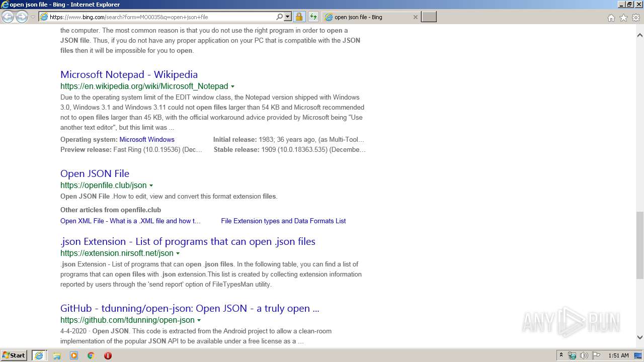Open 'File Extension types and Data Formats List'
The height and width of the screenshot is (362, 644).
pyautogui.click(x=283, y=221)
